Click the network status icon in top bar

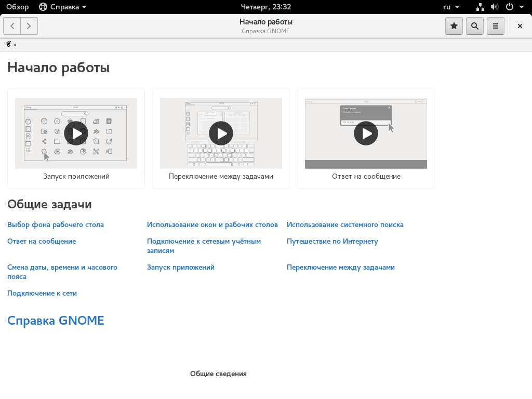480,7
